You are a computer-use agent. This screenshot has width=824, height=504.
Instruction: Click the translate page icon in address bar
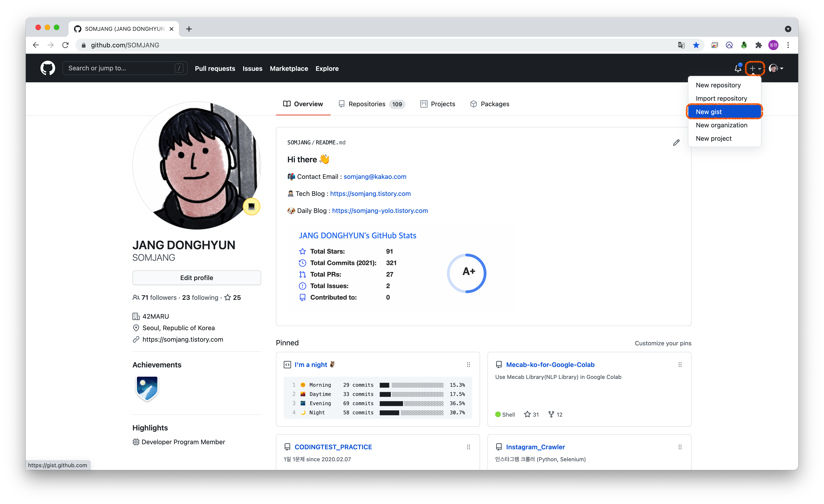681,45
